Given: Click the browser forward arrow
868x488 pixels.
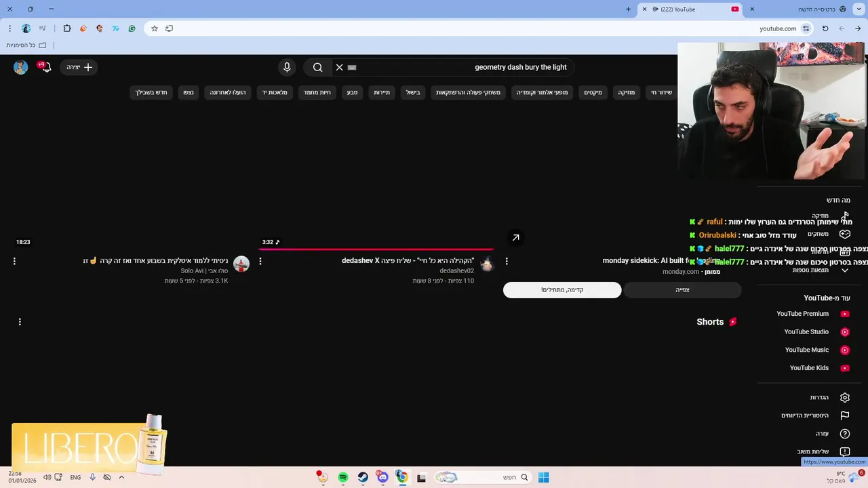Looking at the screenshot, I should coord(842,28).
